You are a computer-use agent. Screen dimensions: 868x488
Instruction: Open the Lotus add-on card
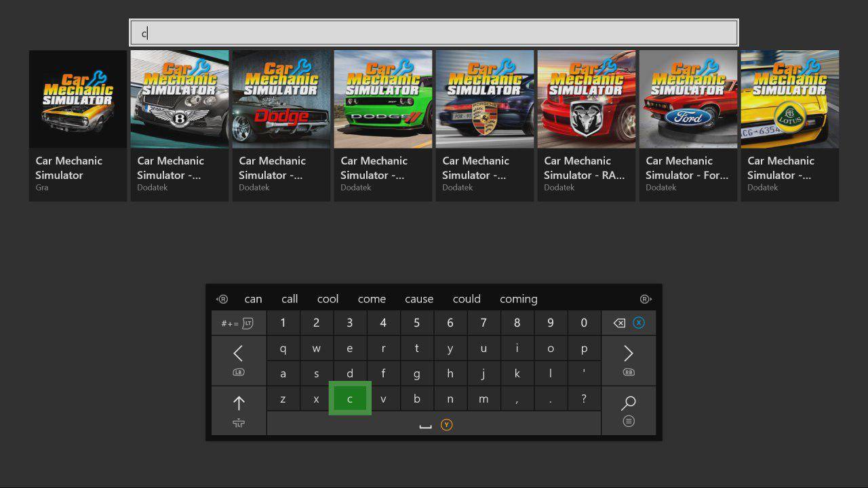click(x=790, y=125)
